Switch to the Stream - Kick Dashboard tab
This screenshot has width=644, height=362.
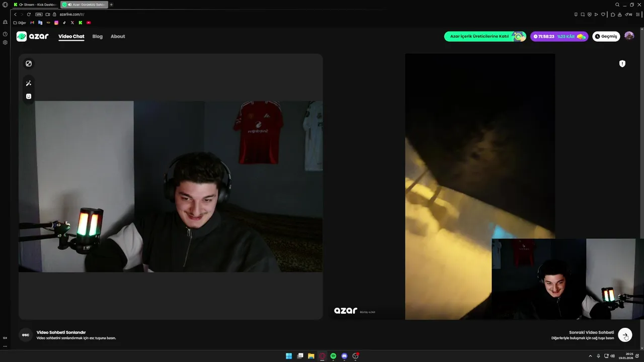pyautogui.click(x=35, y=5)
